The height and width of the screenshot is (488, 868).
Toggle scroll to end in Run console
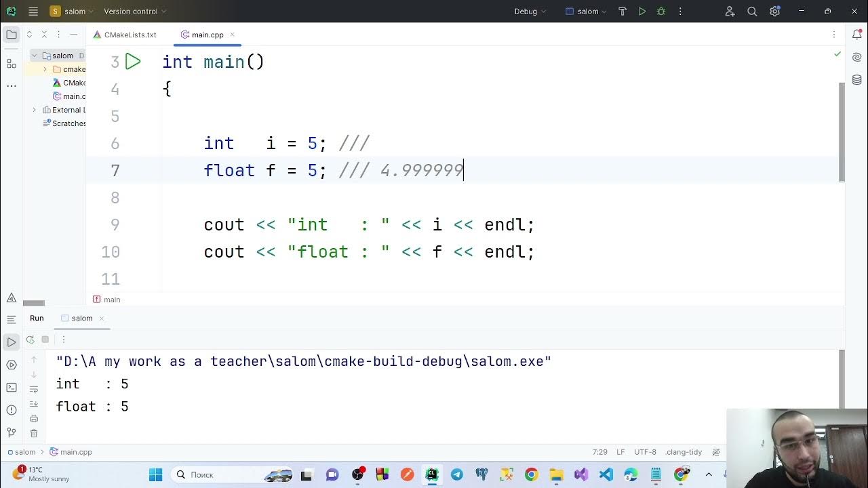[34, 404]
